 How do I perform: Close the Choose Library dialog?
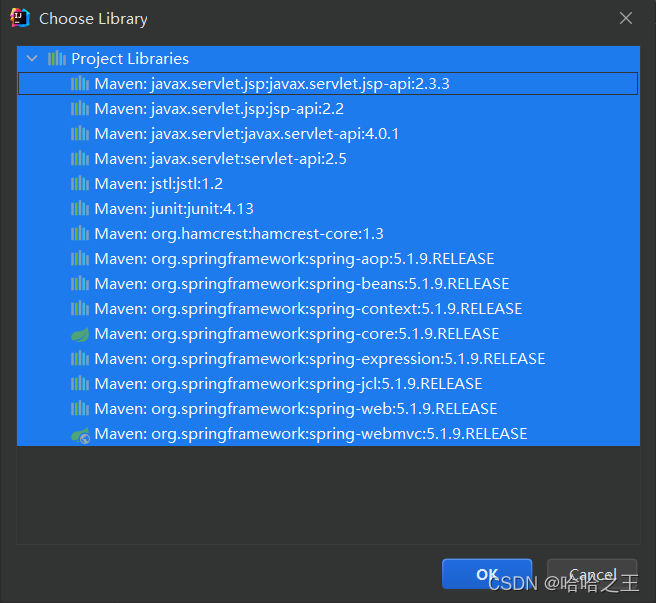(x=626, y=18)
